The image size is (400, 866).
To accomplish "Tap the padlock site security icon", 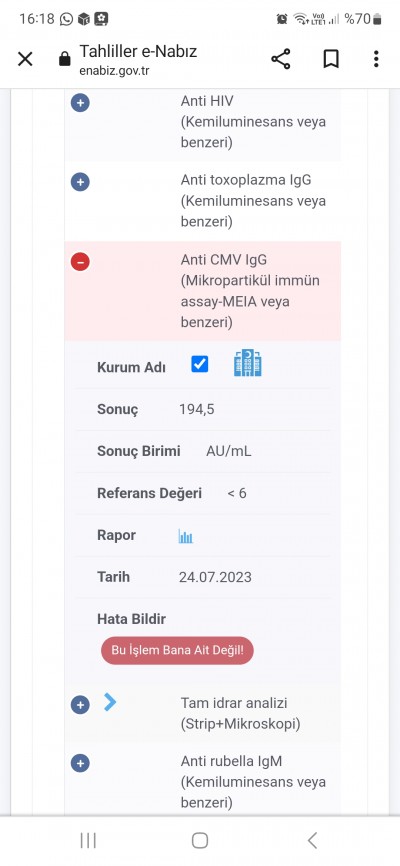I will point(65,59).
